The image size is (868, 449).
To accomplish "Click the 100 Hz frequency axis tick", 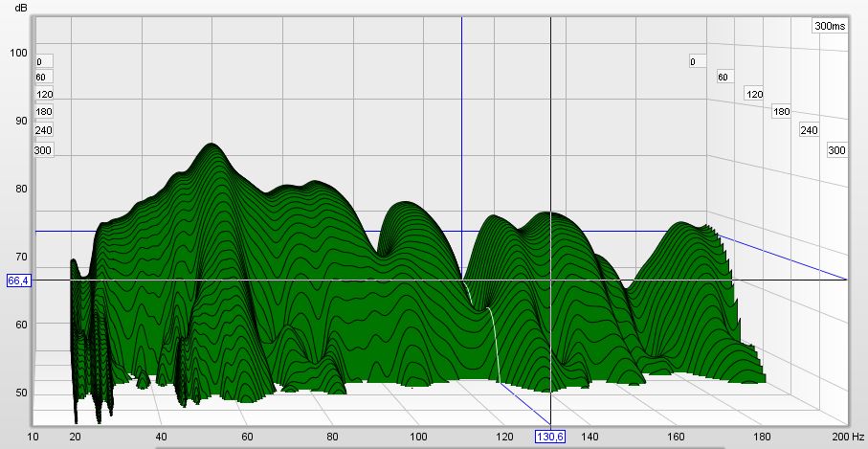I will [418, 437].
